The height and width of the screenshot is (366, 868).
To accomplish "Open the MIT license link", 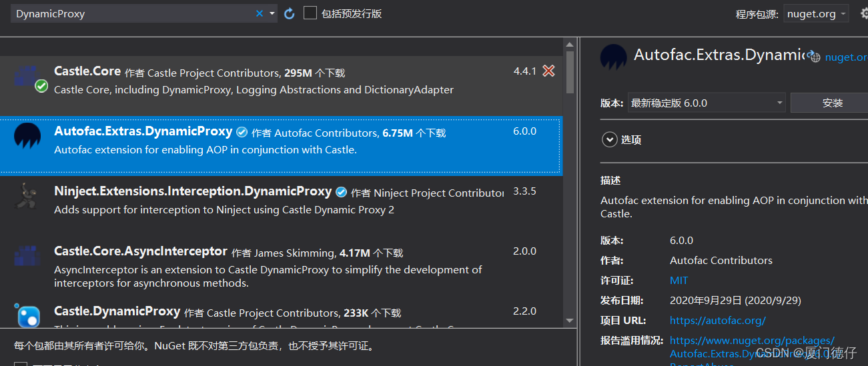I will click(679, 280).
